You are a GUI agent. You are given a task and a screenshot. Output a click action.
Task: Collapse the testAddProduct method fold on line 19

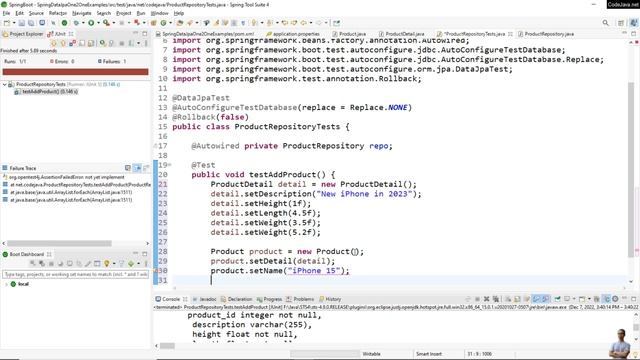click(x=170, y=165)
